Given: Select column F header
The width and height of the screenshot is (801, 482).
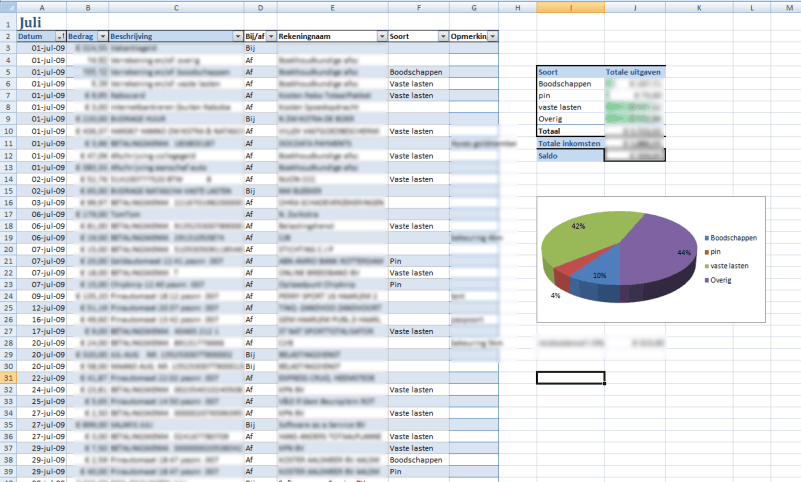Looking at the screenshot, I should (x=419, y=8).
